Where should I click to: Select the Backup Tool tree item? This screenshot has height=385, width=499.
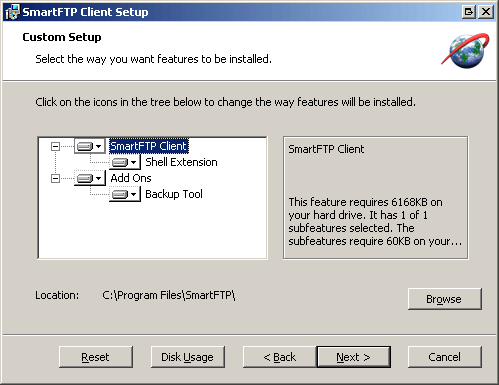(174, 194)
